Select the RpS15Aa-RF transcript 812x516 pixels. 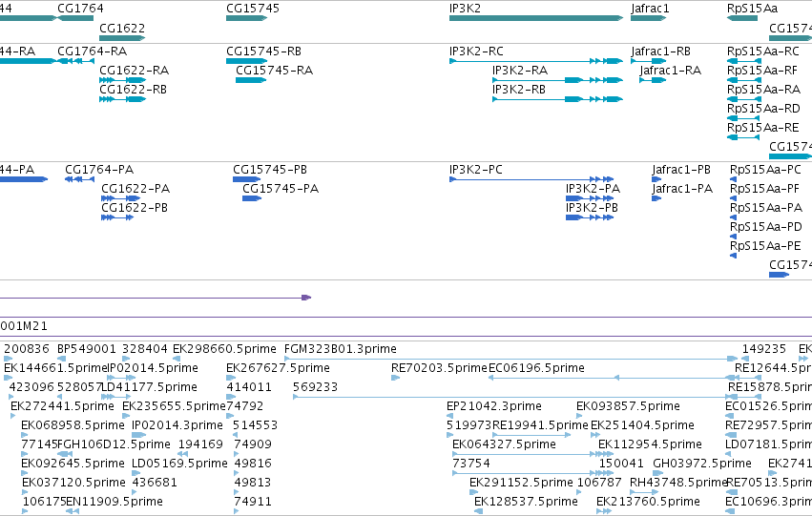point(743,80)
